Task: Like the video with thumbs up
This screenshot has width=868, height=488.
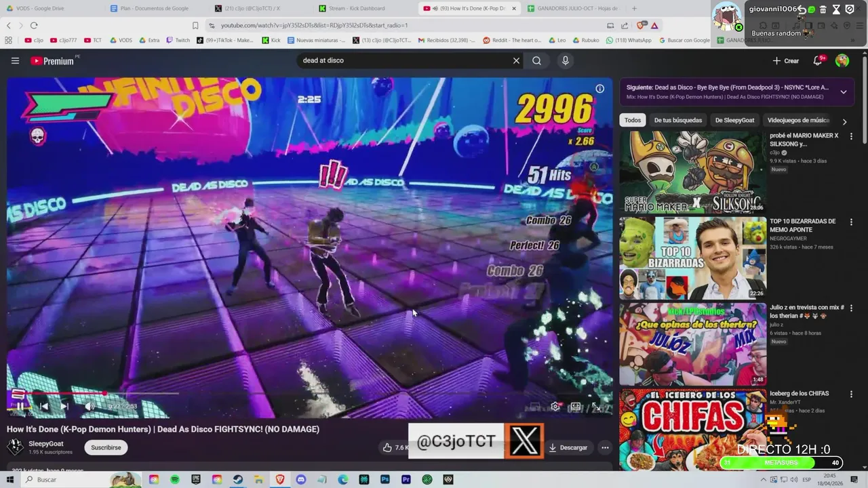Action: click(387, 447)
